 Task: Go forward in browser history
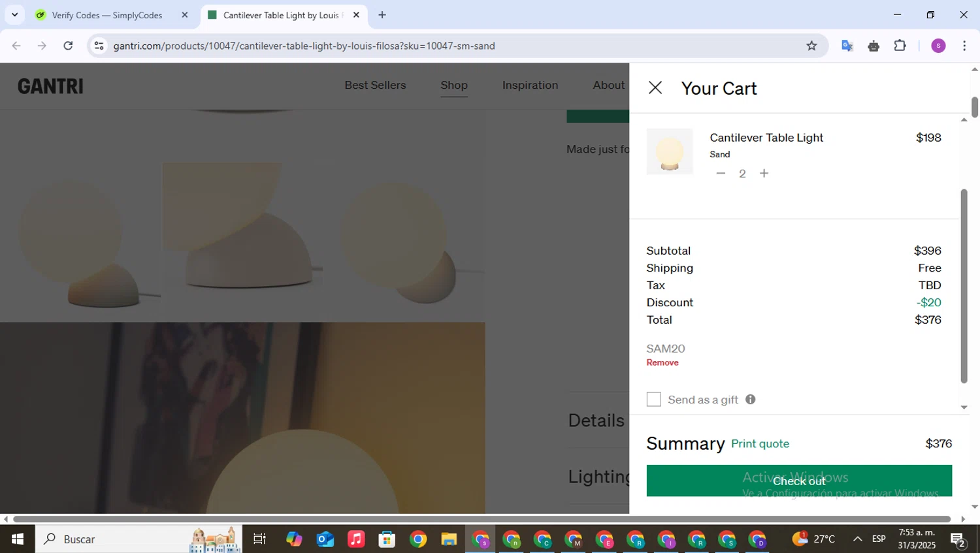42,46
